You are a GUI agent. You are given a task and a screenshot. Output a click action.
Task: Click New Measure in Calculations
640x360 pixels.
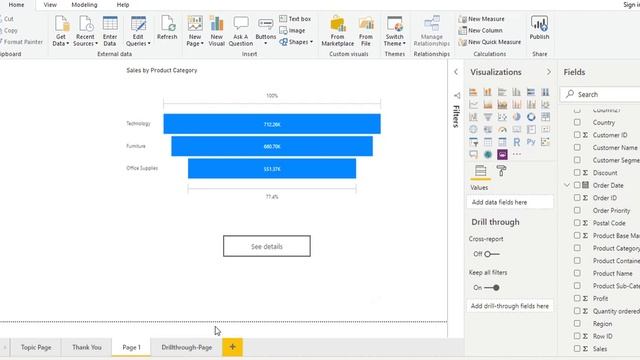pos(482,19)
